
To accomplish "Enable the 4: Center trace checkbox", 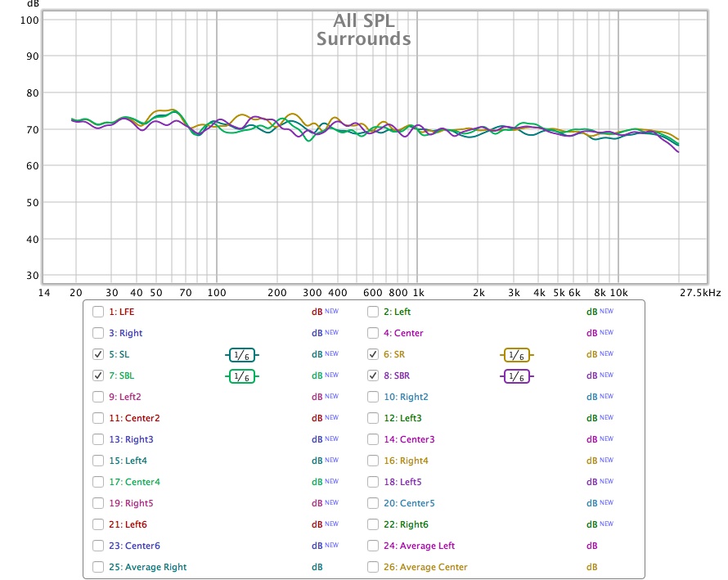I will point(373,333).
